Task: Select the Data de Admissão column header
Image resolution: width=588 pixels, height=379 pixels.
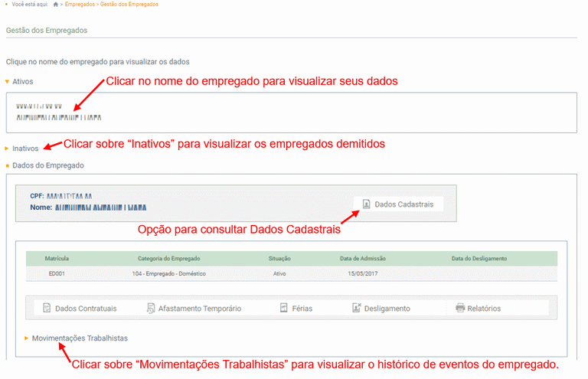Action: pos(363,258)
